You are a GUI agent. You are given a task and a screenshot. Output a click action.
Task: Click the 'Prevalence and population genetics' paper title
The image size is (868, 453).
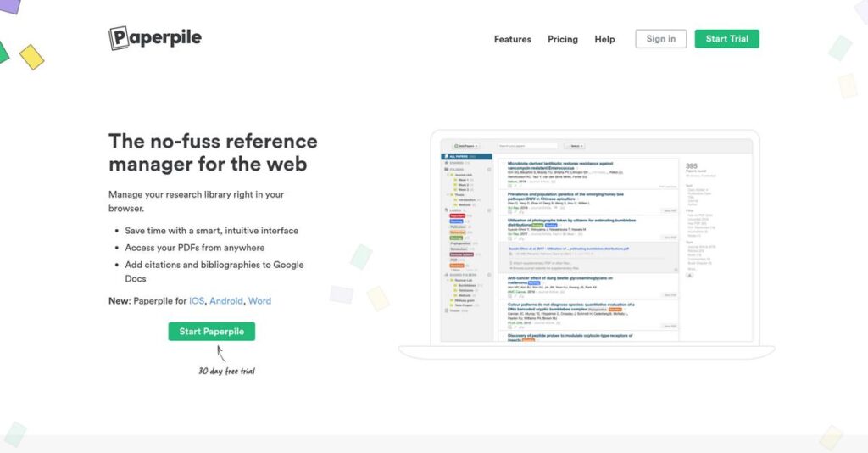click(x=565, y=197)
